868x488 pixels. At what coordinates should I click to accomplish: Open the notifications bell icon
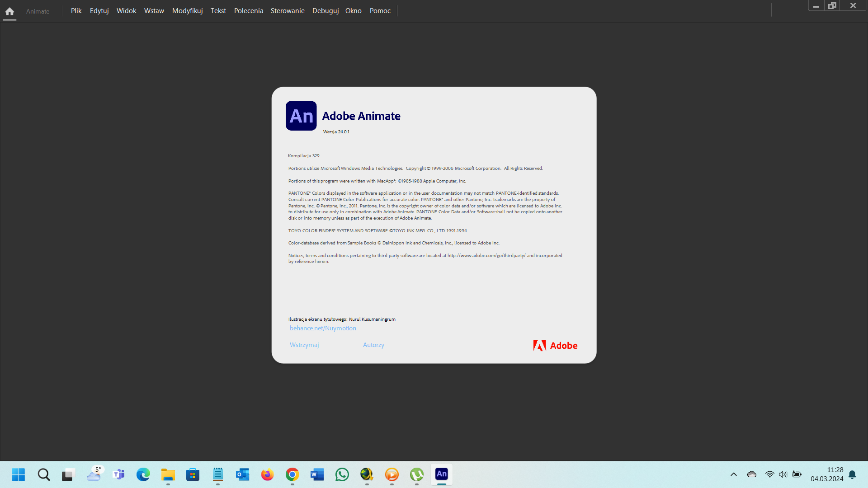[852, 474]
